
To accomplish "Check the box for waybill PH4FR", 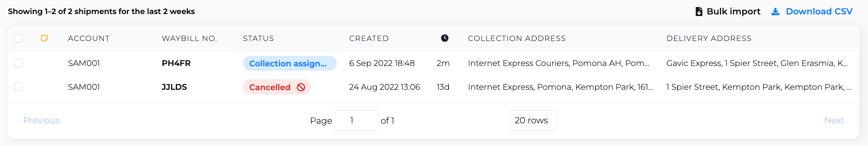I will (18, 63).
